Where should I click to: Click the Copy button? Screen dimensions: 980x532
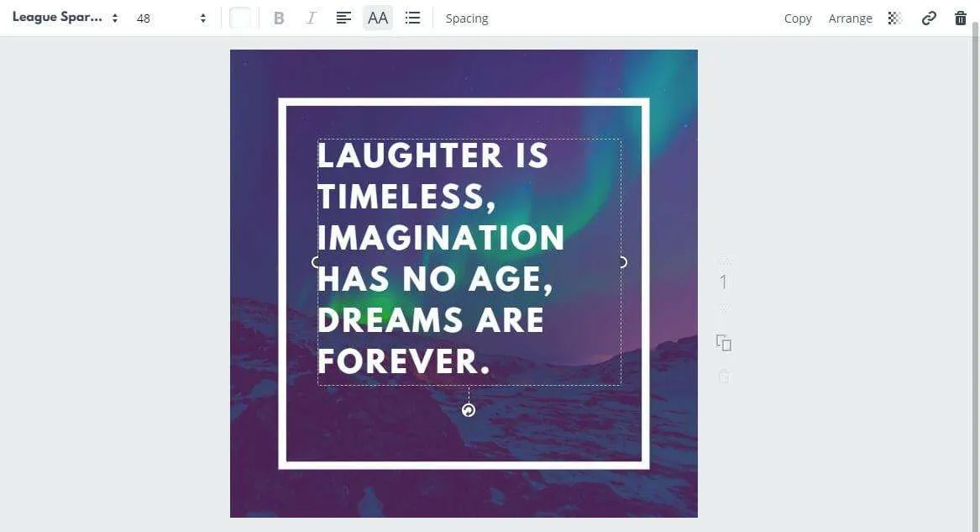[x=798, y=18]
